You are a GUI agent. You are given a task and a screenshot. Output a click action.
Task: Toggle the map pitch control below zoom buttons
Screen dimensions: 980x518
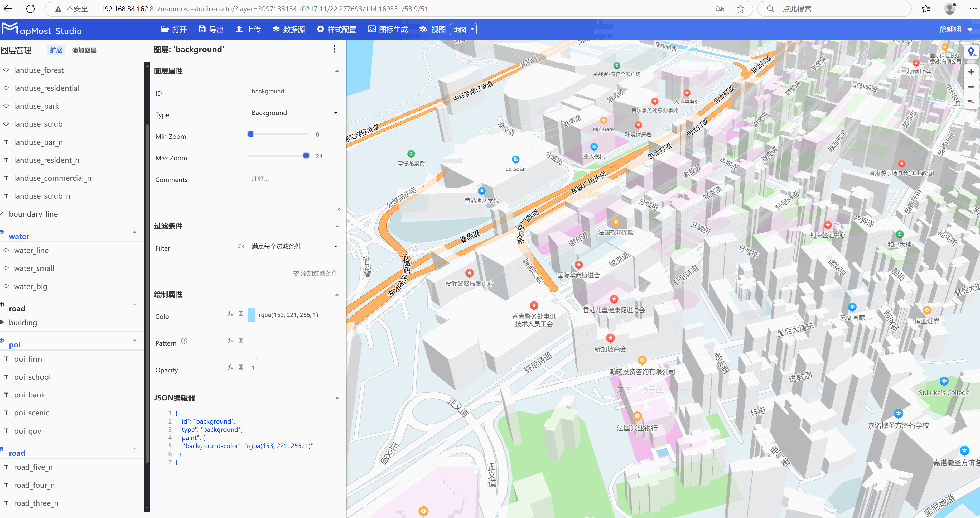(x=971, y=102)
